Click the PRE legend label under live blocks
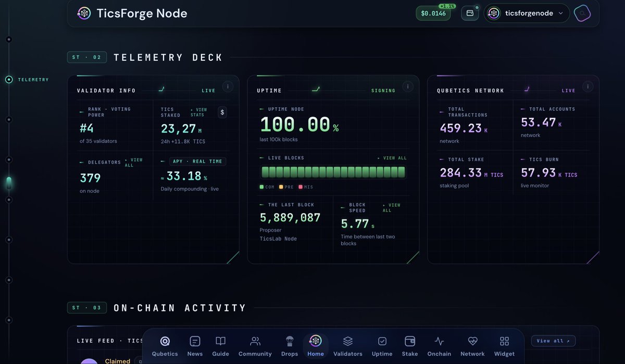Viewport: 625px width, 364px height. [286, 187]
